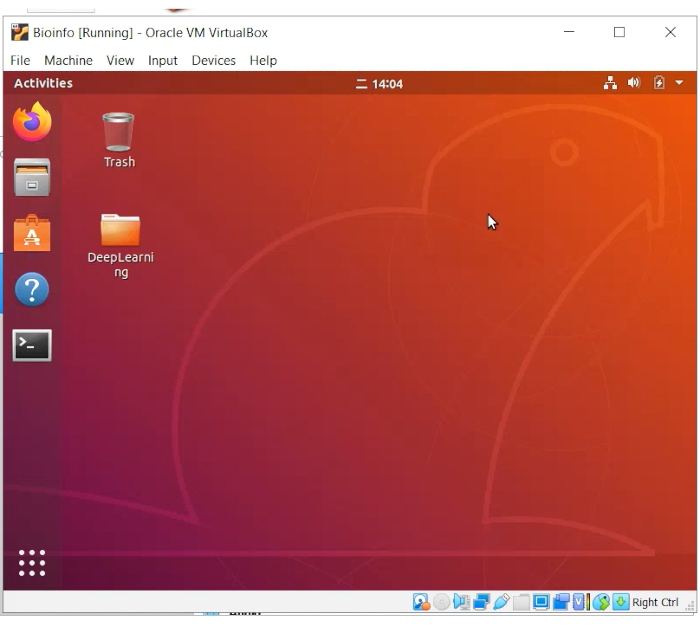Launch Terminal from the dock

click(x=32, y=346)
